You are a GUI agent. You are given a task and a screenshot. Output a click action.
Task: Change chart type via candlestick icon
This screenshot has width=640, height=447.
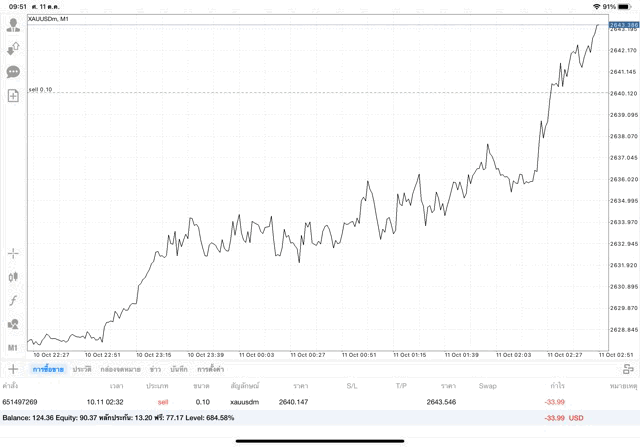pyautogui.click(x=13, y=277)
